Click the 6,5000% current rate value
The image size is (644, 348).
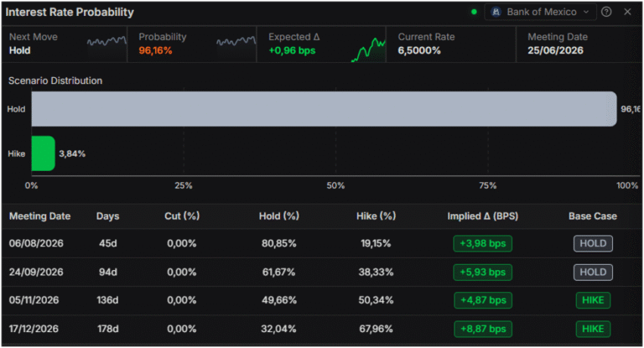(x=419, y=50)
